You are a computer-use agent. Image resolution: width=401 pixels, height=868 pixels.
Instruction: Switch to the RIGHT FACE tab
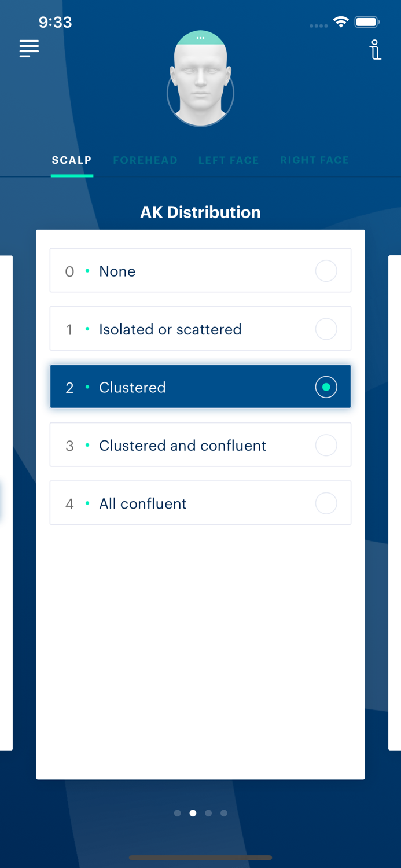coord(315,160)
